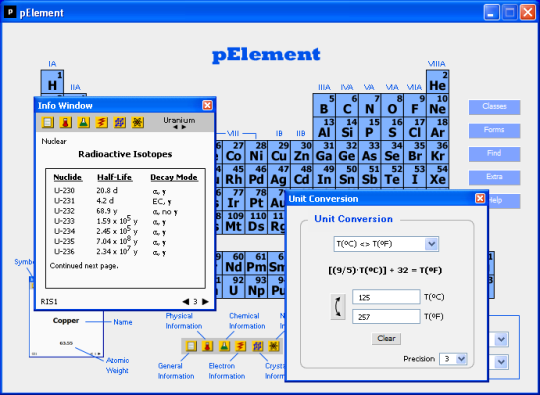Swap conversion direction with the curved arrow button
The width and height of the screenshot is (540, 395).
(x=338, y=306)
